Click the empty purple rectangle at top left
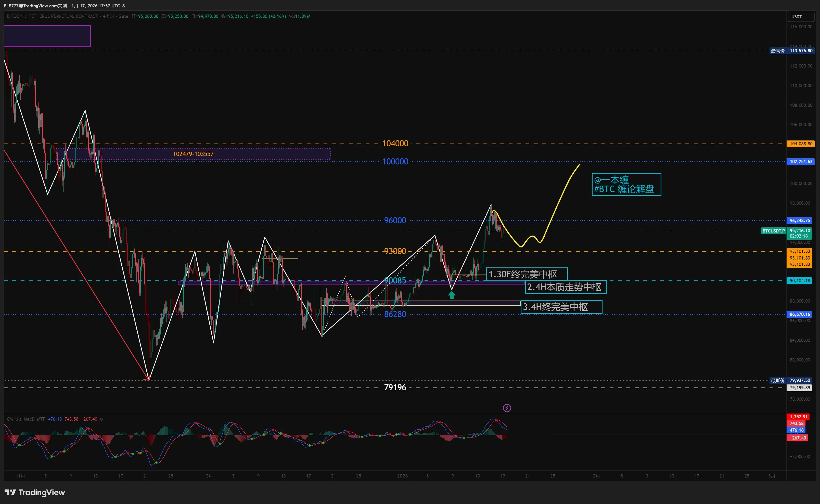Screen dimensions: 820x504 tap(47, 36)
